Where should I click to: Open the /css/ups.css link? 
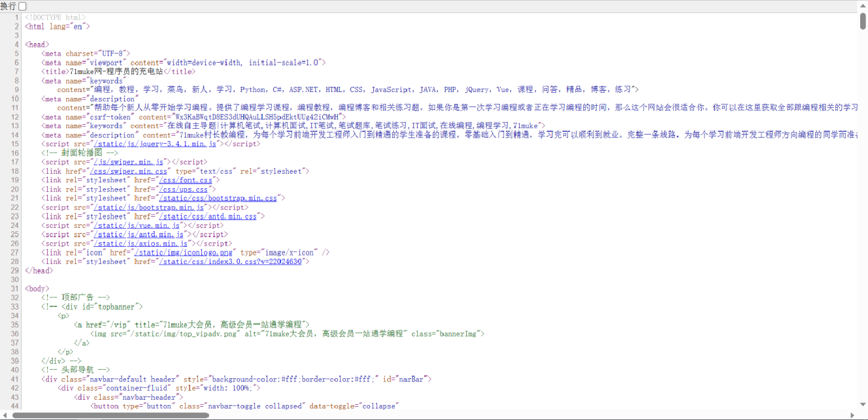pos(184,189)
